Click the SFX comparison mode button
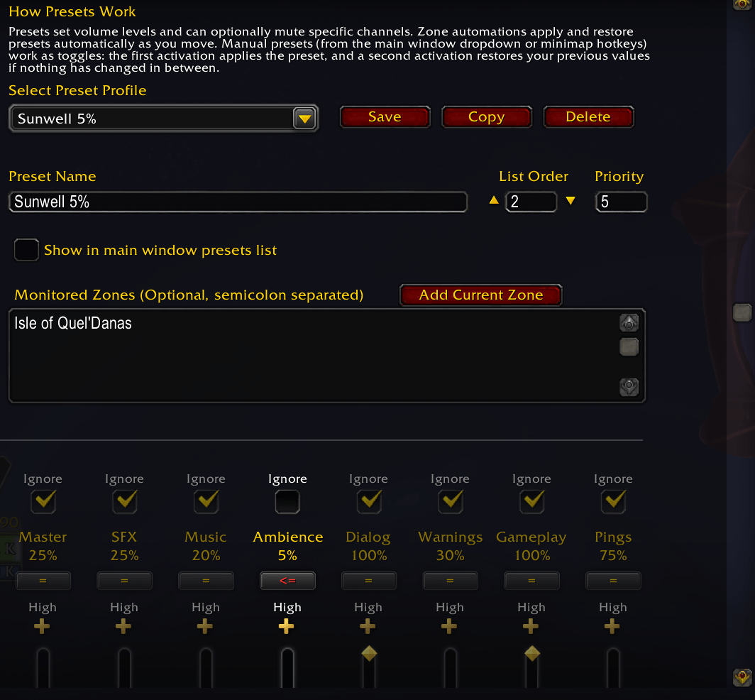 [x=125, y=581]
